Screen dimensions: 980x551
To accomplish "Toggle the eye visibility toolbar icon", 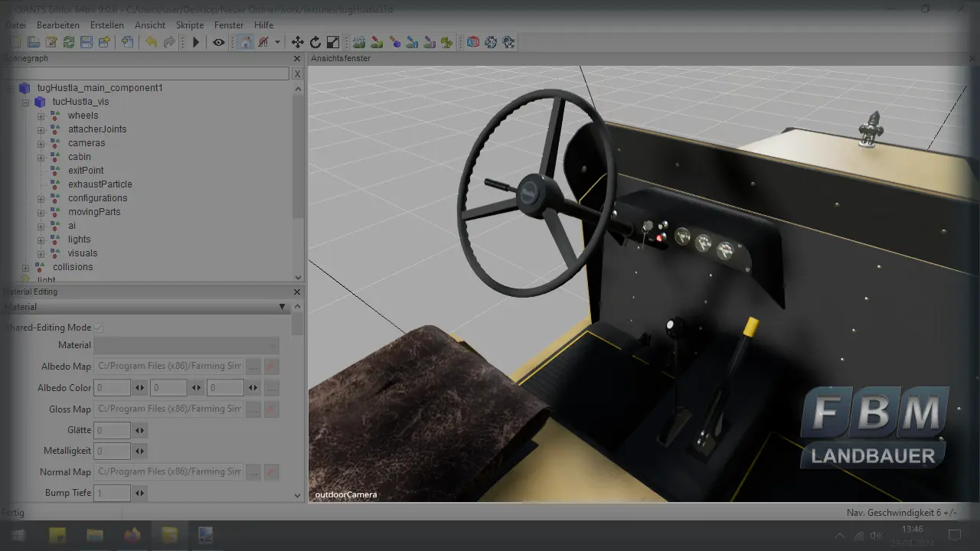I will (x=219, y=42).
